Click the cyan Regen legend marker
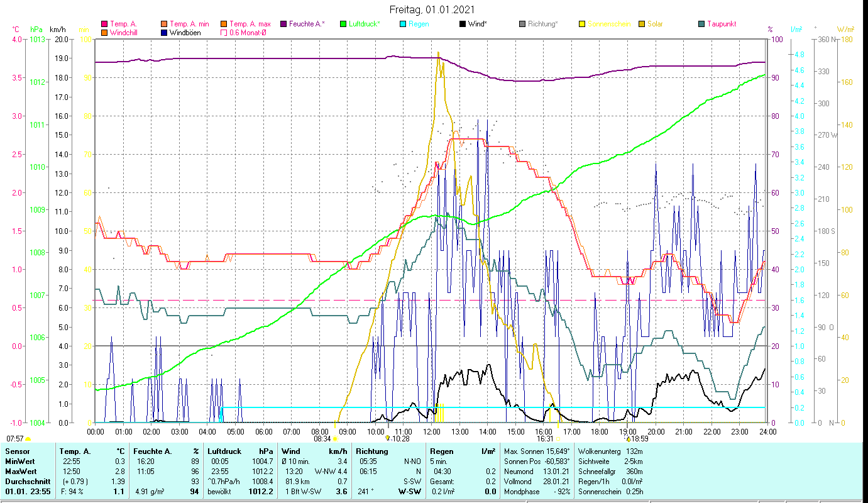Screen dimensions: 868x503 click(x=403, y=24)
